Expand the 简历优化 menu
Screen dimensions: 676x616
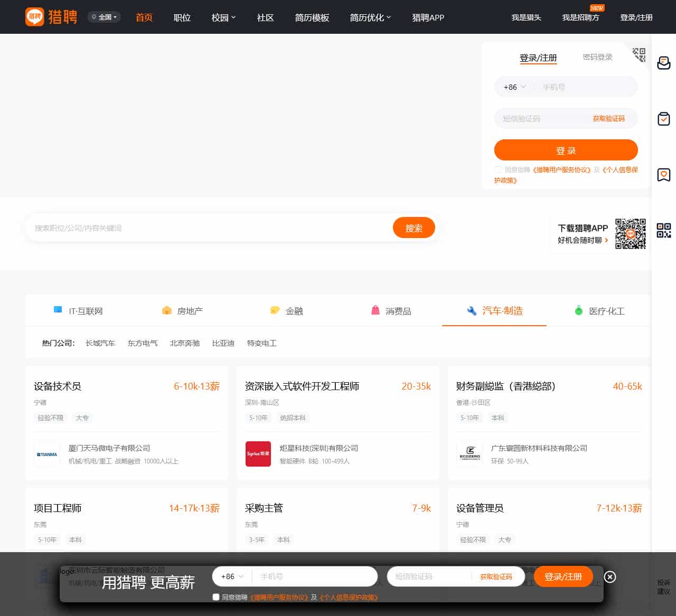(x=370, y=17)
